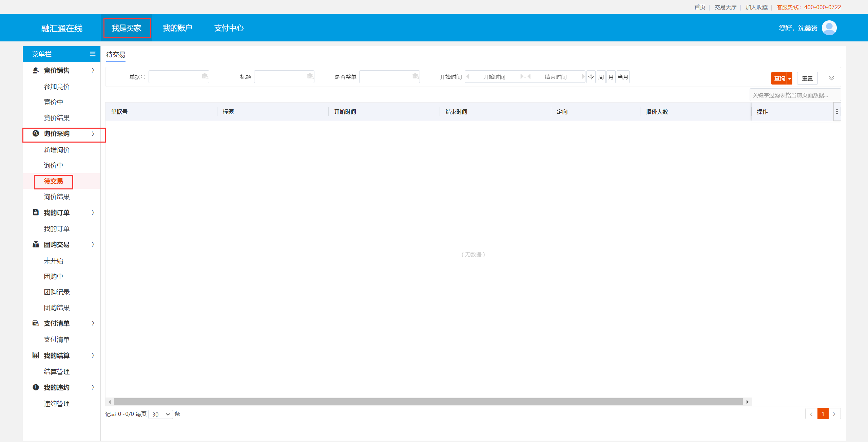Open 团购结果 menu item
This screenshot has width=868, height=442.
pyautogui.click(x=57, y=308)
